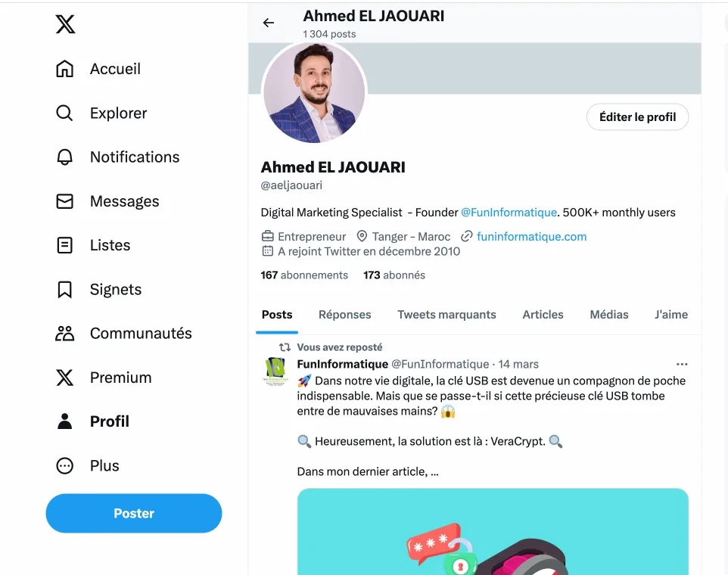Screen dimensions: 728x575
Task: Go back using the left arrow
Action: 269,23
